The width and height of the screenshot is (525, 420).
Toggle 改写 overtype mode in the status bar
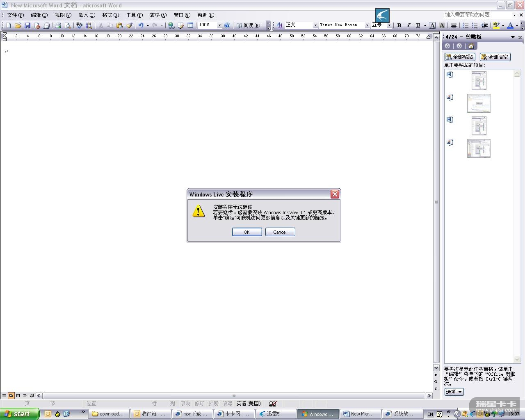(227, 404)
